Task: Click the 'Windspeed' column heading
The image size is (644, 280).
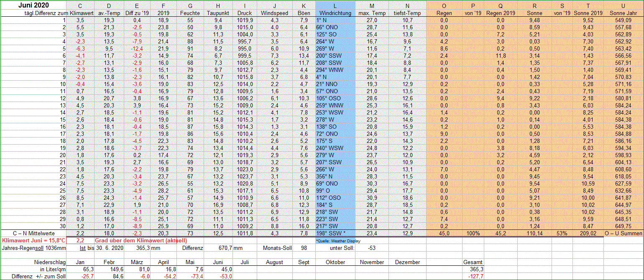Action: tap(274, 13)
